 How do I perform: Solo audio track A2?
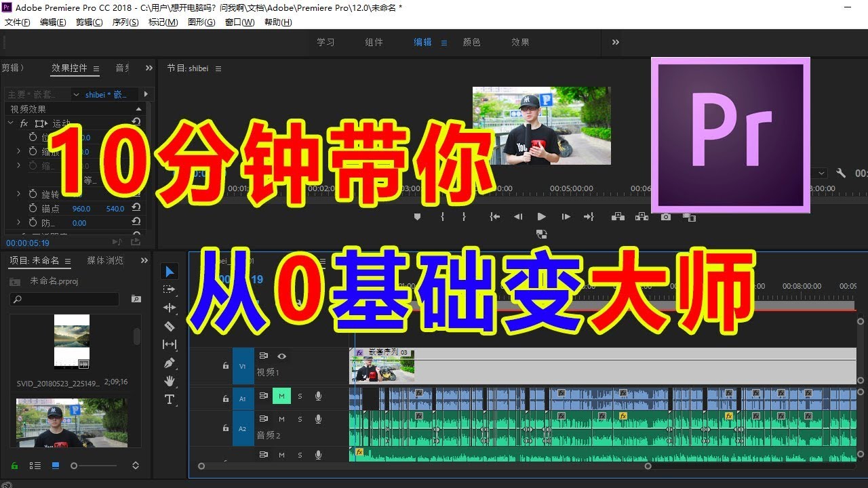point(300,419)
